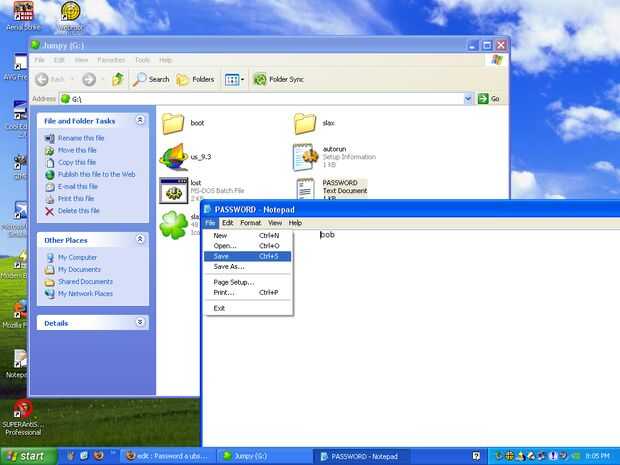
Task: Click Copy this file link
Action: coord(77,163)
